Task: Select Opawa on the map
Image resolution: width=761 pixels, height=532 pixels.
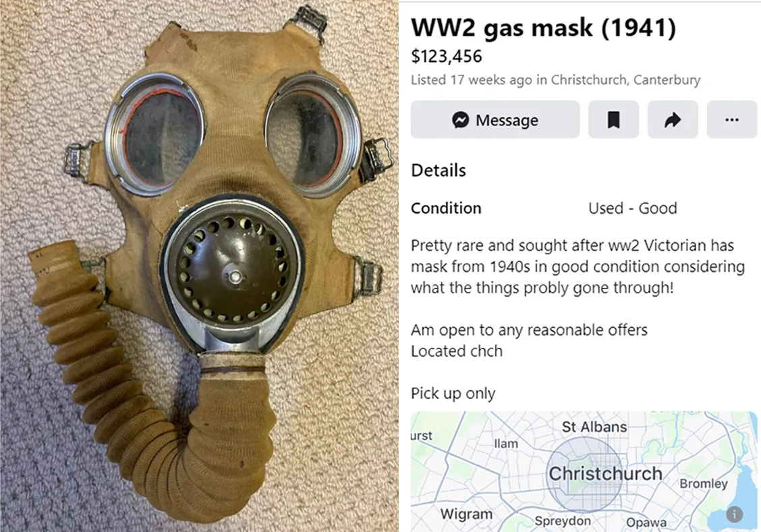Action: [646, 523]
